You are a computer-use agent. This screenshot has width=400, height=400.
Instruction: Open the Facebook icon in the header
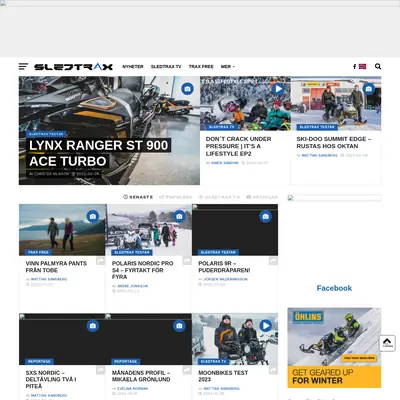click(x=354, y=67)
